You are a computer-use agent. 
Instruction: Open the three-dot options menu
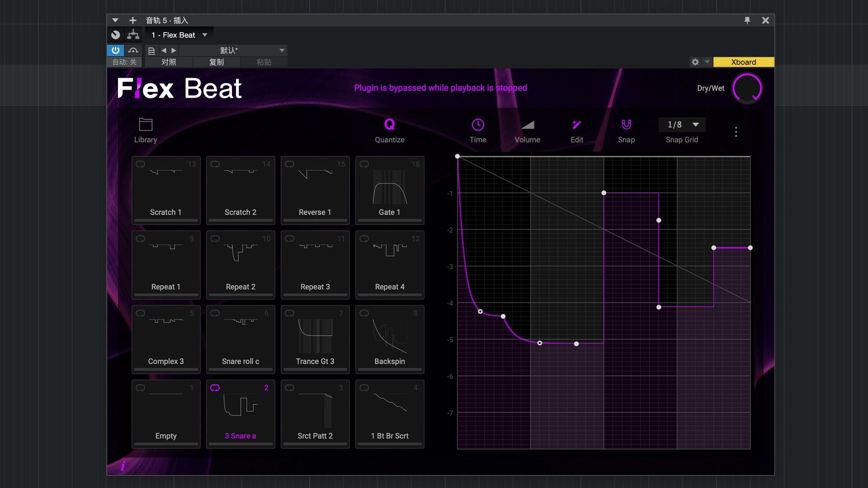pyautogui.click(x=736, y=131)
